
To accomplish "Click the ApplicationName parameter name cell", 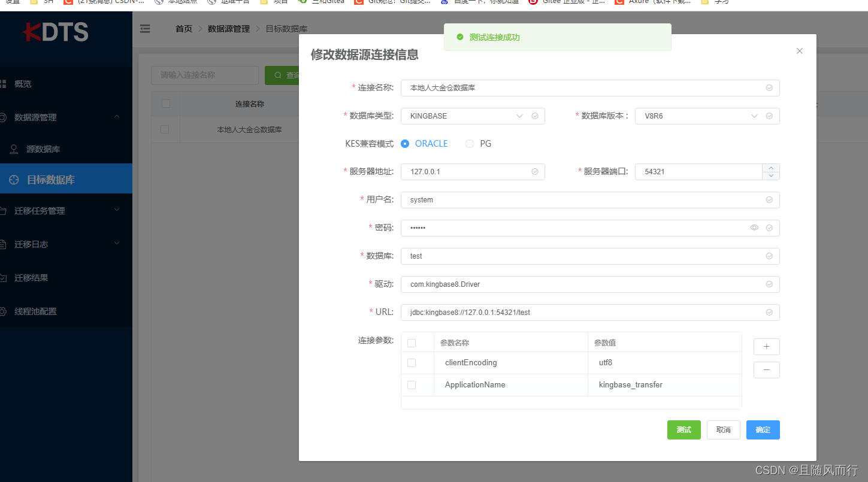I will point(511,385).
